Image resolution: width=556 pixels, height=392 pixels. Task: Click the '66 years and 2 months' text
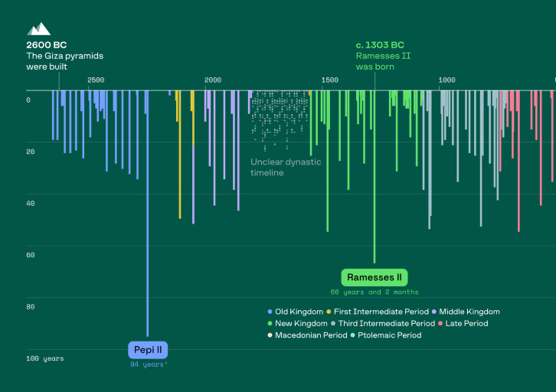click(x=374, y=292)
